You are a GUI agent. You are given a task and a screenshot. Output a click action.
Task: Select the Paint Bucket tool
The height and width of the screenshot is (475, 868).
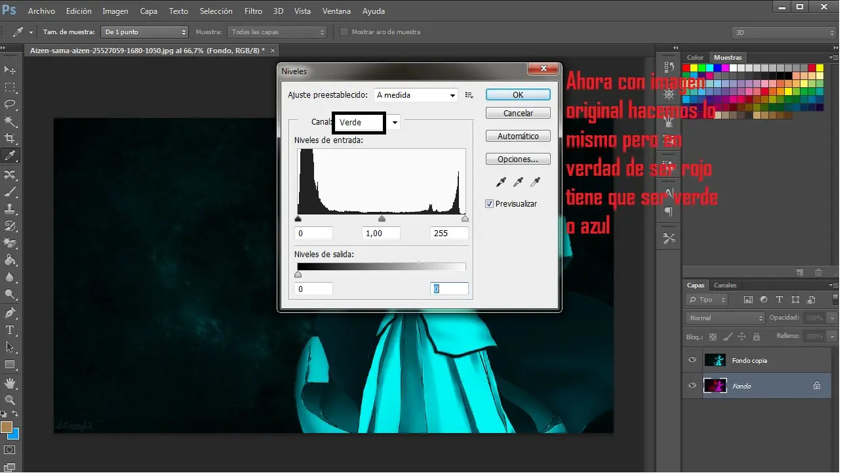10,260
